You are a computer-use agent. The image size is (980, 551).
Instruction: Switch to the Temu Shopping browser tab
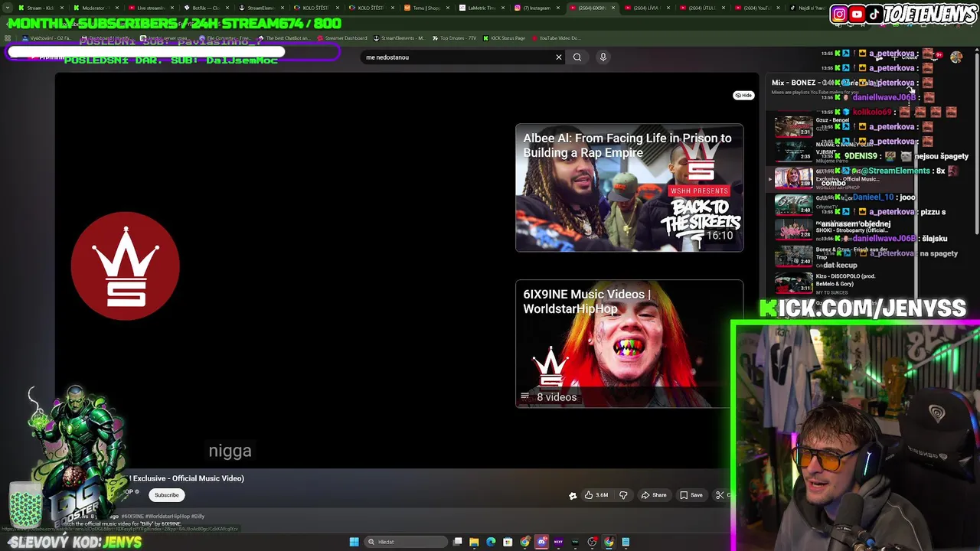tap(426, 8)
